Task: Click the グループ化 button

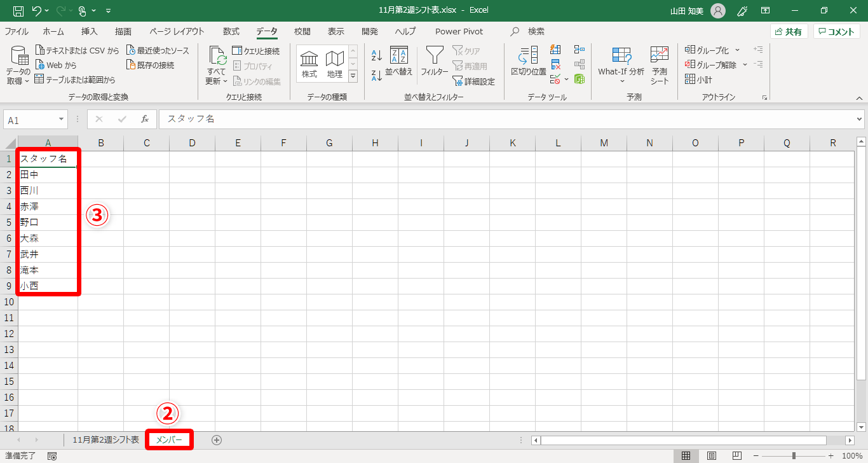Action: click(x=707, y=50)
